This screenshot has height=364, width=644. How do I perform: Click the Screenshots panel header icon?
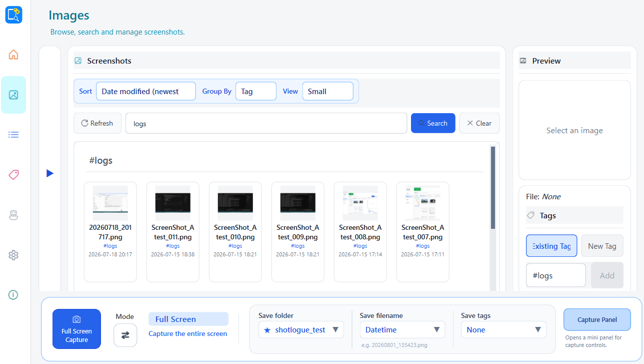click(78, 61)
